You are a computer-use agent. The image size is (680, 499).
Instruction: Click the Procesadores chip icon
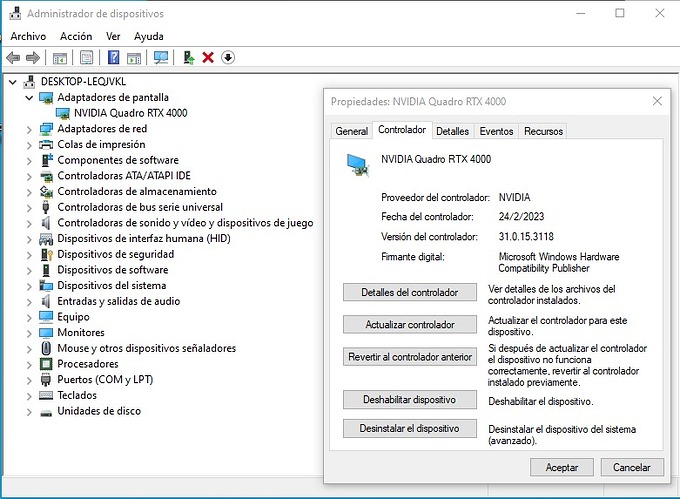(46, 364)
